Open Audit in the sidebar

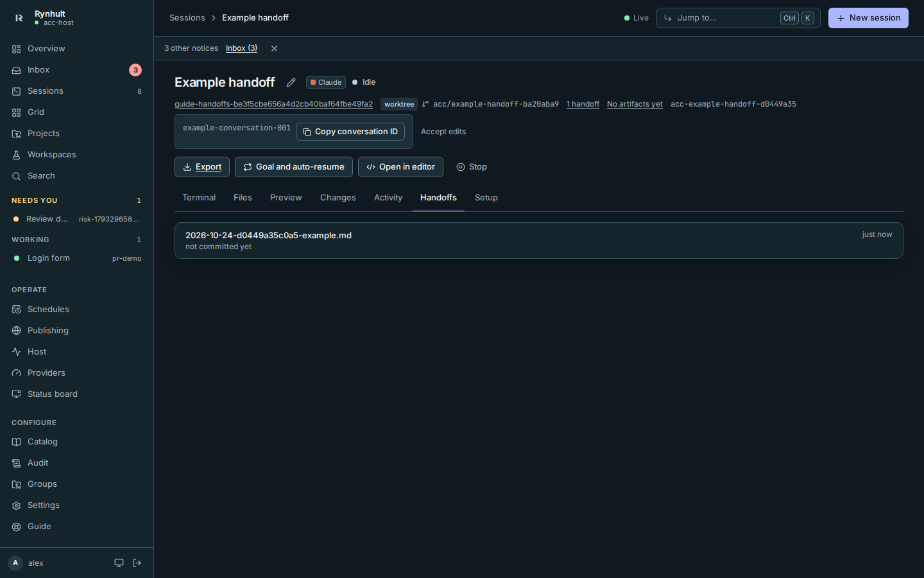pyautogui.click(x=76, y=463)
